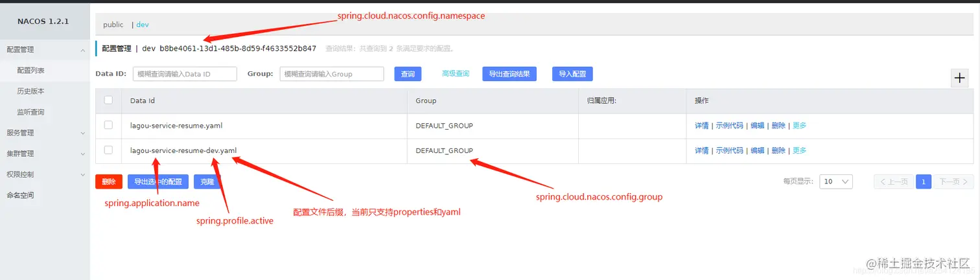The height and width of the screenshot is (280, 980).
Task: Open 更多 for lagou-service-resume.yaml
Action: point(800,126)
